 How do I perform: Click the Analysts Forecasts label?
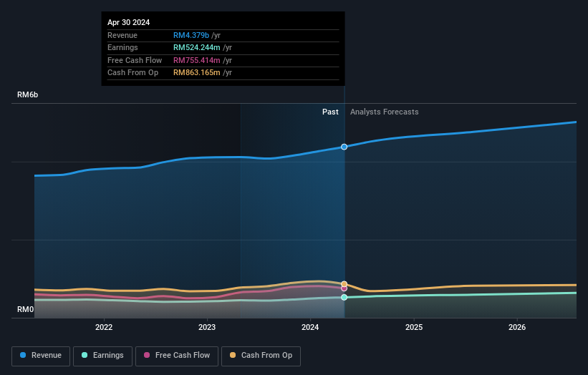[385, 112]
